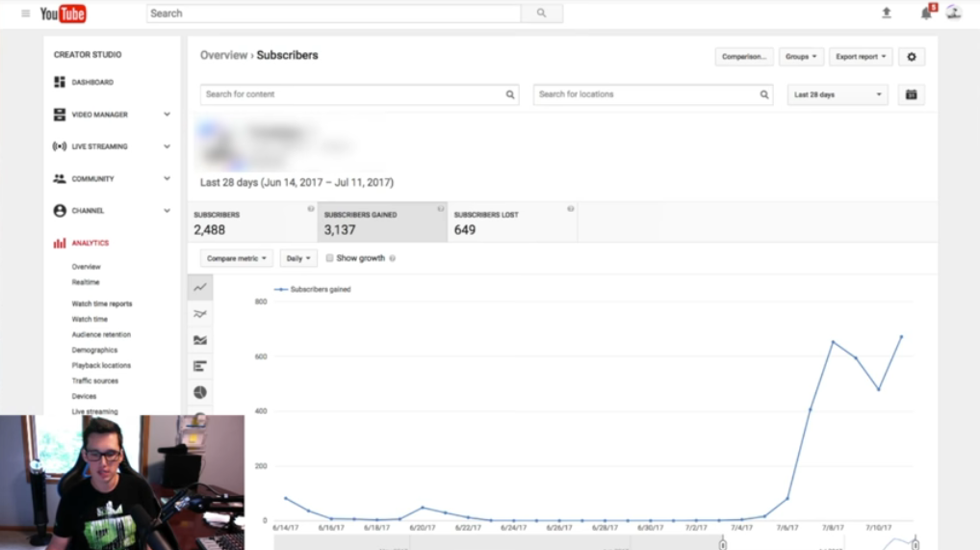
Task: Enable the Show growth checkbox
Action: (329, 258)
